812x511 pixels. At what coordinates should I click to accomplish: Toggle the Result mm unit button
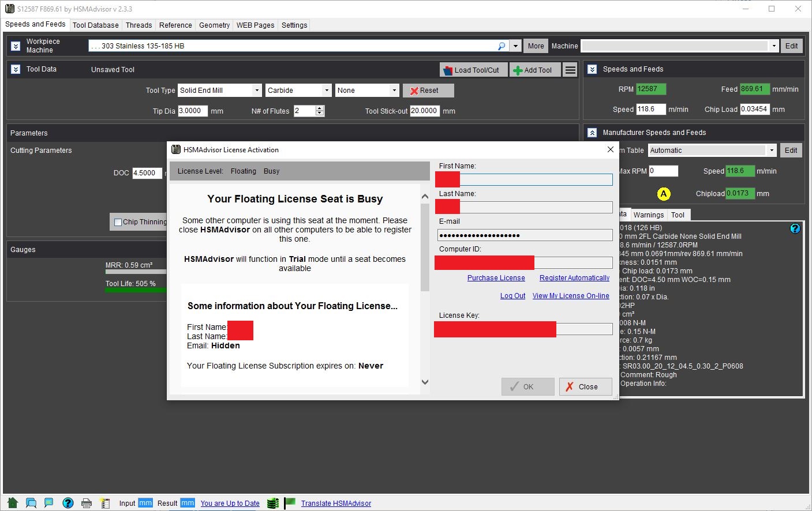pyautogui.click(x=188, y=503)
